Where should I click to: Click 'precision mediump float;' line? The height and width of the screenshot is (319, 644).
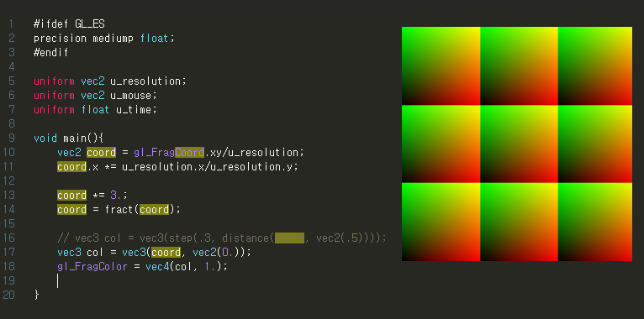104,39
